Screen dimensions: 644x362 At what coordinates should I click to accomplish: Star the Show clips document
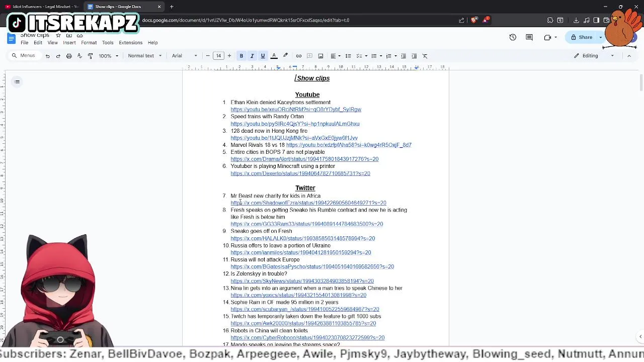click(x=58, y=35)
